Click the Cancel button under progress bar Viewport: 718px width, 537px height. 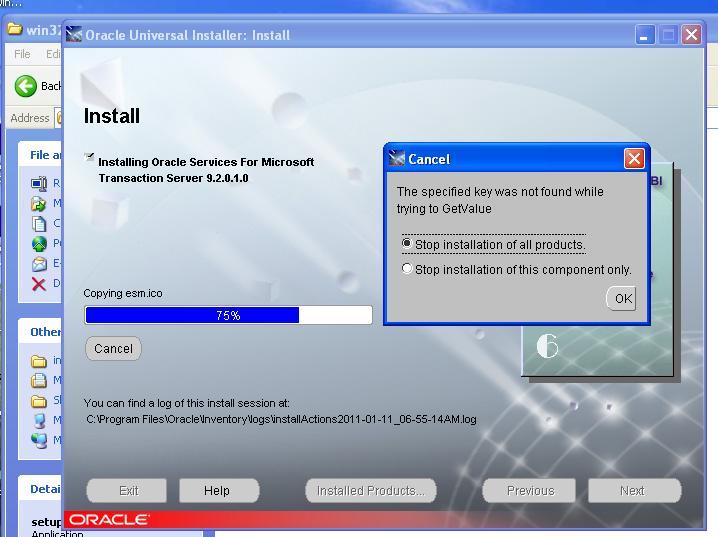[x=113, y=349]
